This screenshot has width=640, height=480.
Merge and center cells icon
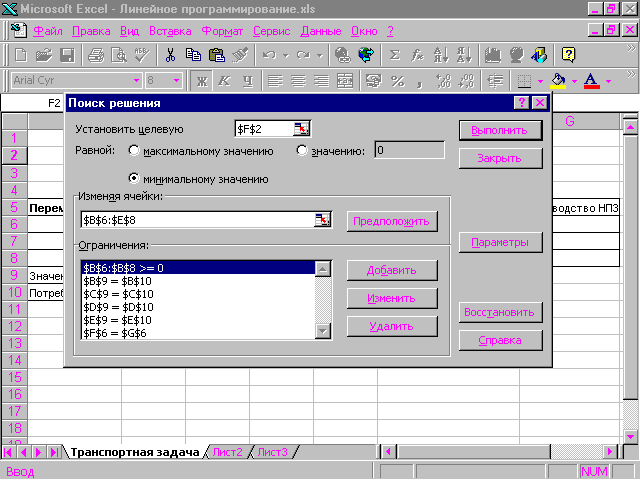coord(345,81)
